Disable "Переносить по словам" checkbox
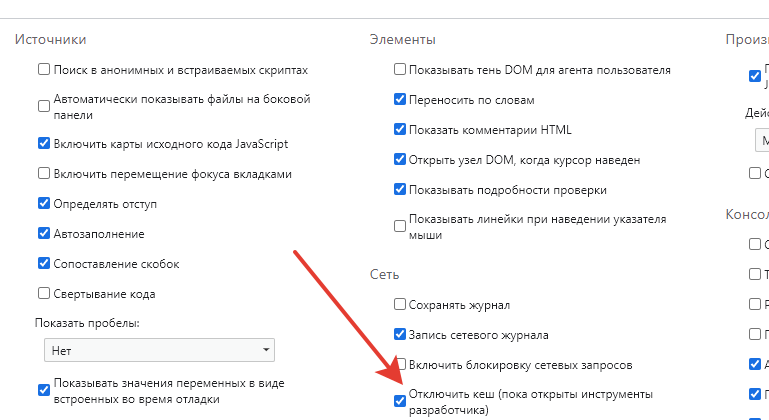This screenshot has width=769, height=420. point(400,100)
